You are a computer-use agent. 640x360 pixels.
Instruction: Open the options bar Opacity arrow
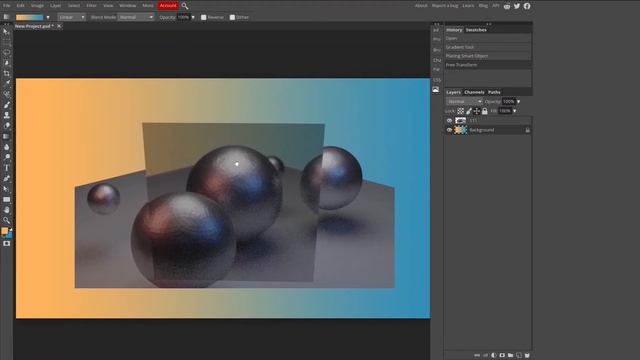tap(193, 18)
